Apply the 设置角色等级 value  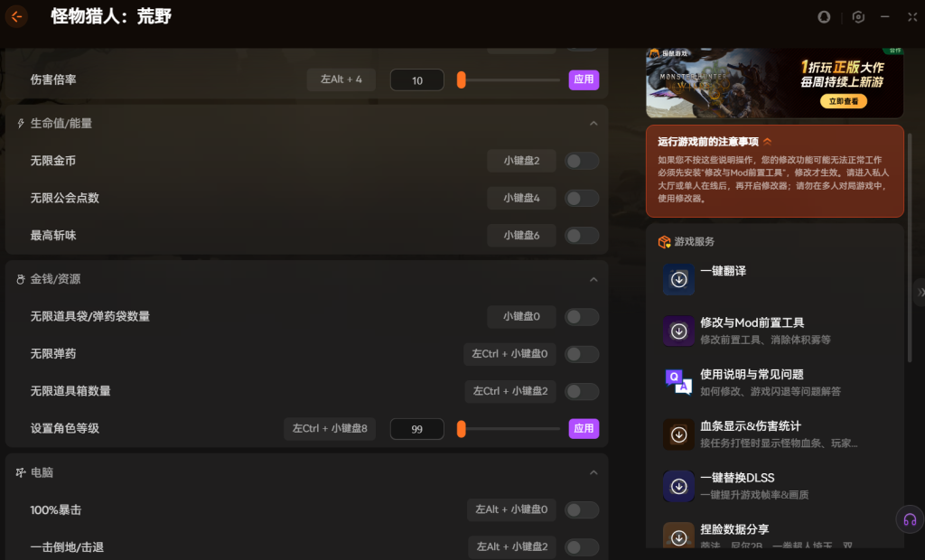click(584, 429)
